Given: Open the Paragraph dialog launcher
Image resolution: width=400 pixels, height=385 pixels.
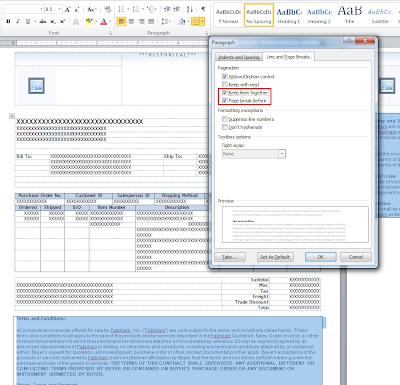Looking at the screenshot, I should [207, 33].
